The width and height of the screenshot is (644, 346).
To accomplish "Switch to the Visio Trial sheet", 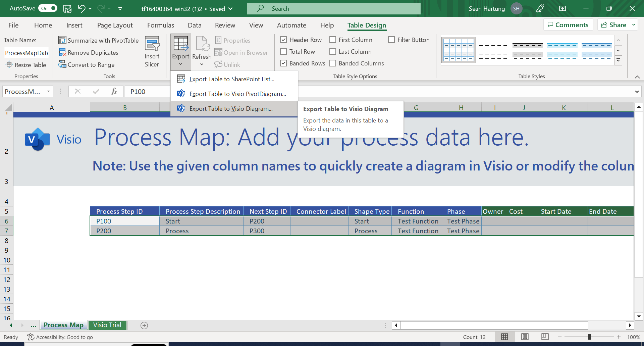I will click(x=107, y=325).
